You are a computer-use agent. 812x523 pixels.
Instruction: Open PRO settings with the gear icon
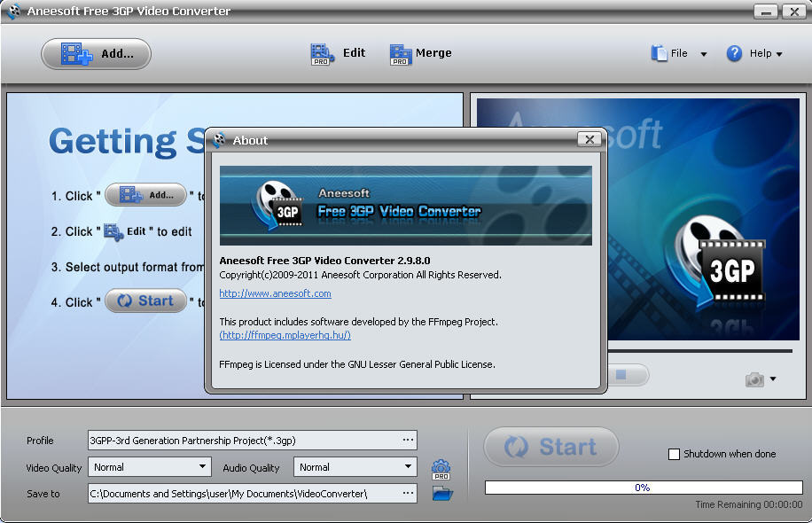[441, 465]
